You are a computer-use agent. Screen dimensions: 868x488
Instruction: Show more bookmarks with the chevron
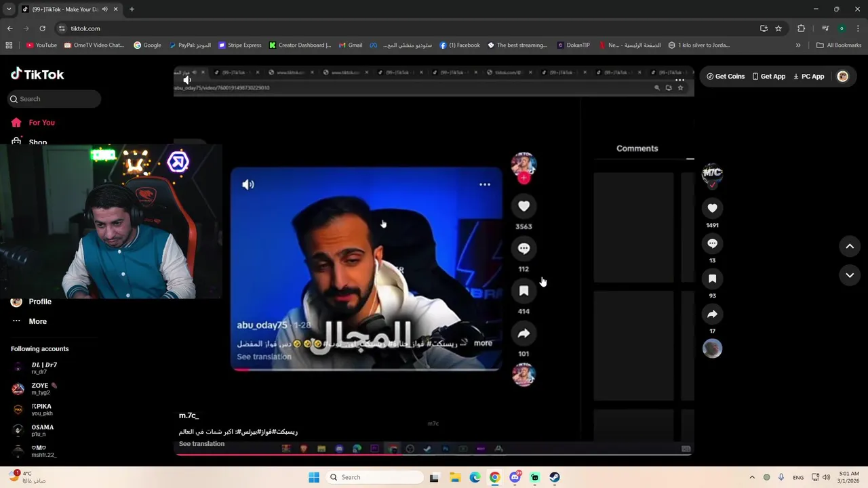click(x=798, y=45)
